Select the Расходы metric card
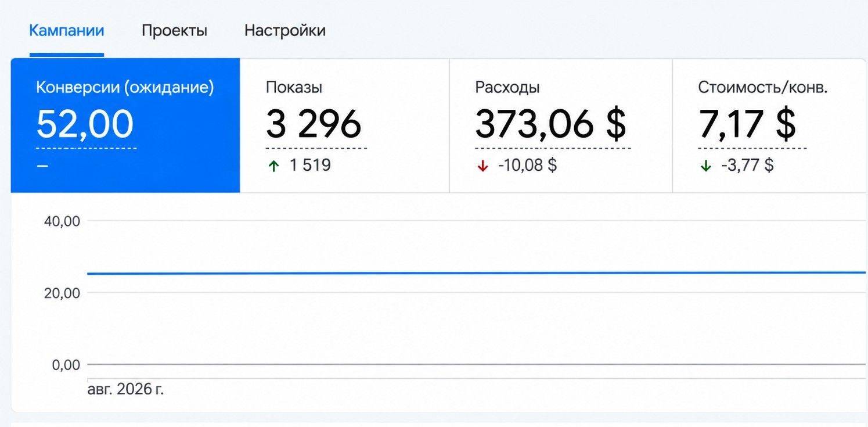 (561, 125)
